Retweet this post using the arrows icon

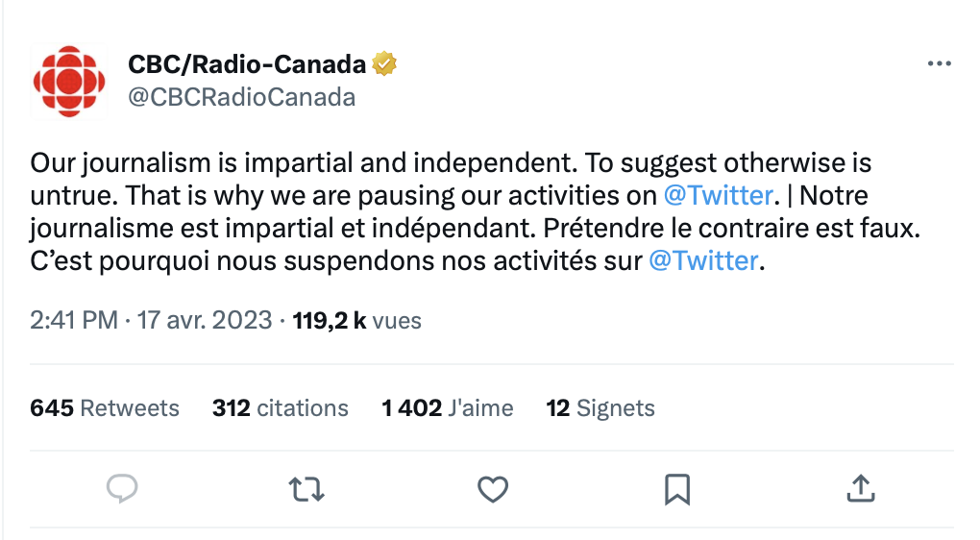pyautogui.click(x=306, y=489)
